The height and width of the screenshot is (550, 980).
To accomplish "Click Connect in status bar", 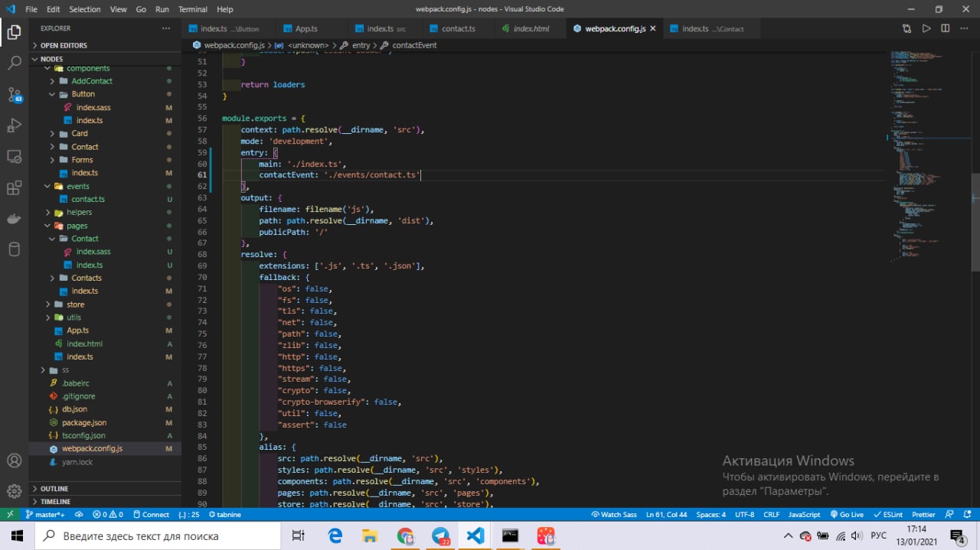I will coord(150,514).
